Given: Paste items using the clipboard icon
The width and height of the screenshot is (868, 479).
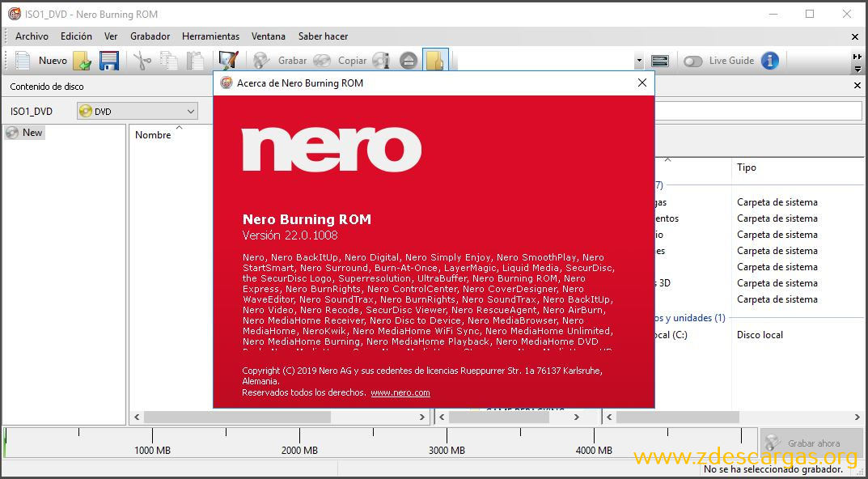Looking at the screenshot, I should click(x=195, y=61).
